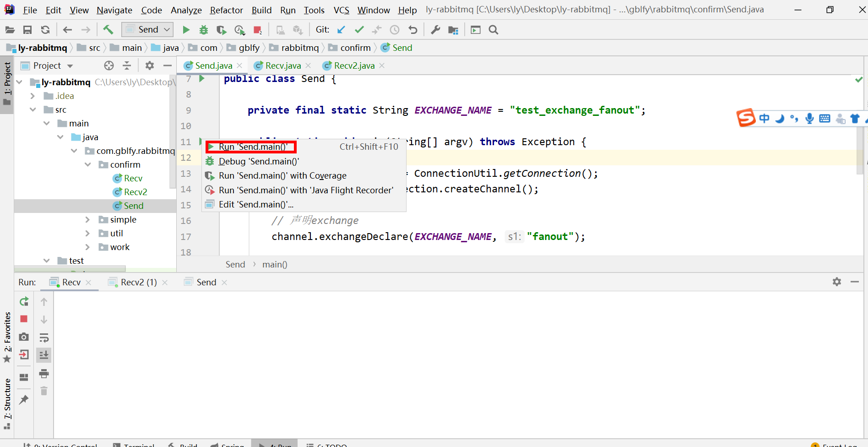Expand the work package
This screenshot has height=447, width=868.
click(87, 247)
